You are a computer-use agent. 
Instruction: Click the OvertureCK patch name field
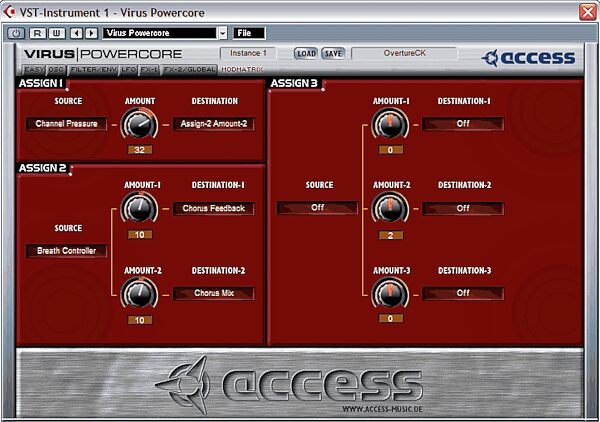(404, 53)
